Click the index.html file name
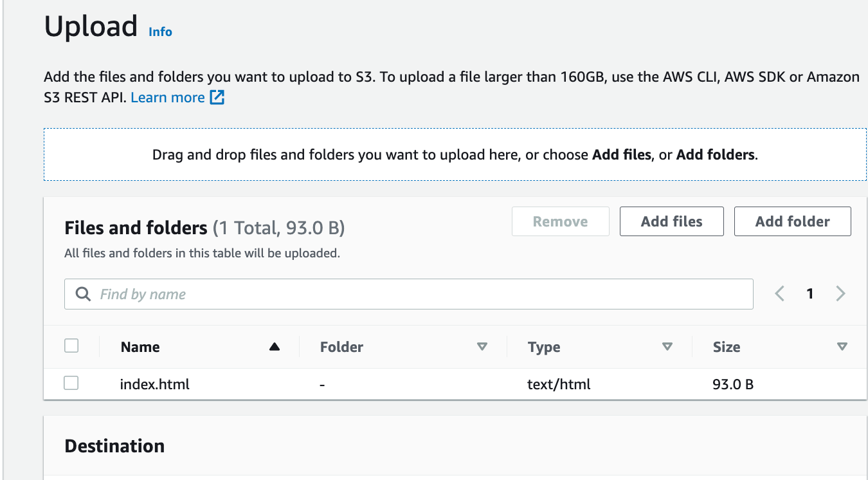This screenshot has height=480, width=868. (155, 385)
